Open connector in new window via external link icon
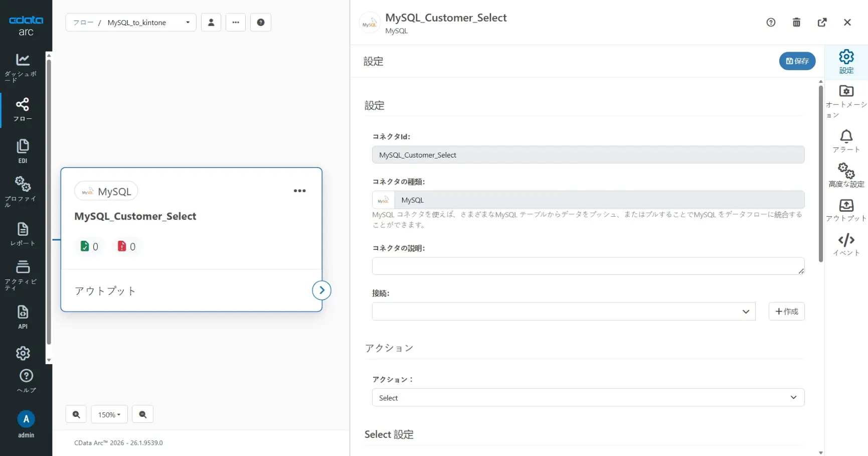 coord(822,22)
